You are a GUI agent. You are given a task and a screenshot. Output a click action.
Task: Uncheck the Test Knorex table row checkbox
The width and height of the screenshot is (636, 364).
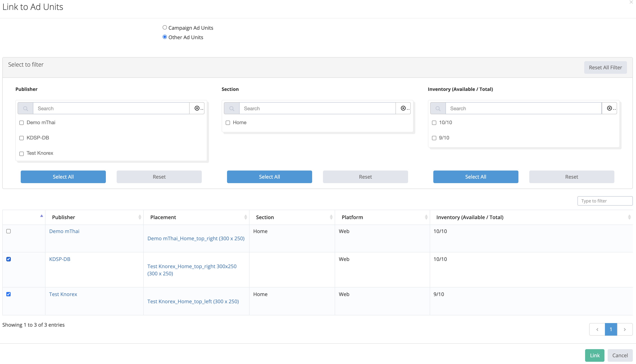pos(9,294)
